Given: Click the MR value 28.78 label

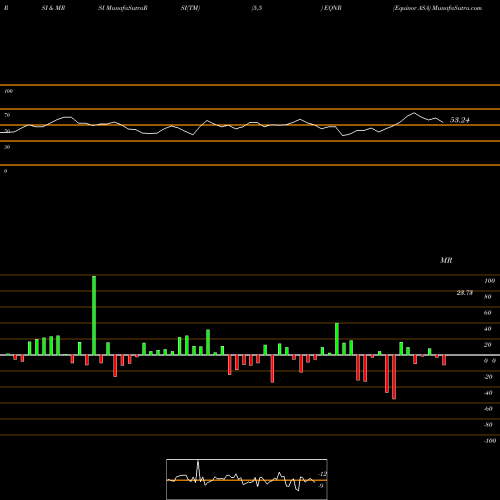Looking at the screenshot, I should [x=465, y=293].
